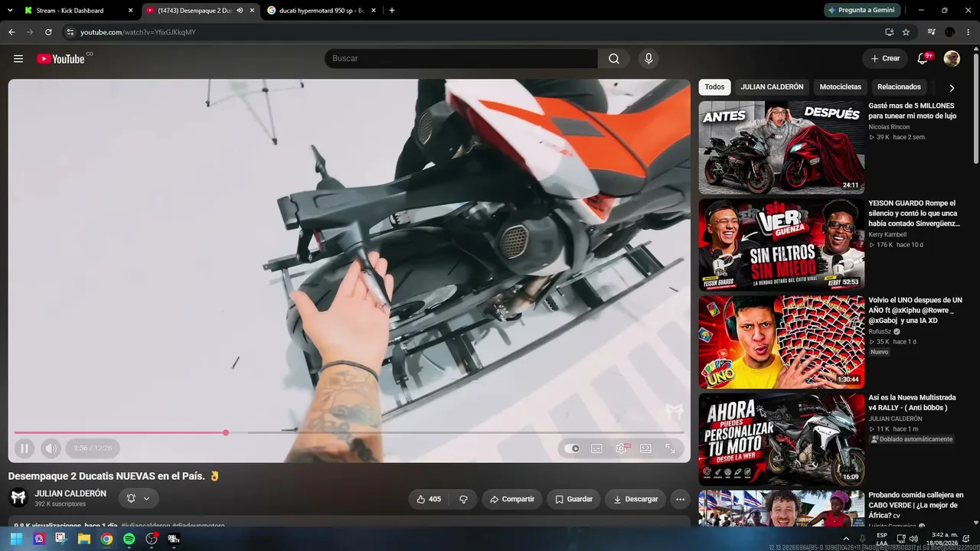Open the Windows Start menu
This screenshot has height=551, width=980.
pyautogui.click(x=16, y=539)
